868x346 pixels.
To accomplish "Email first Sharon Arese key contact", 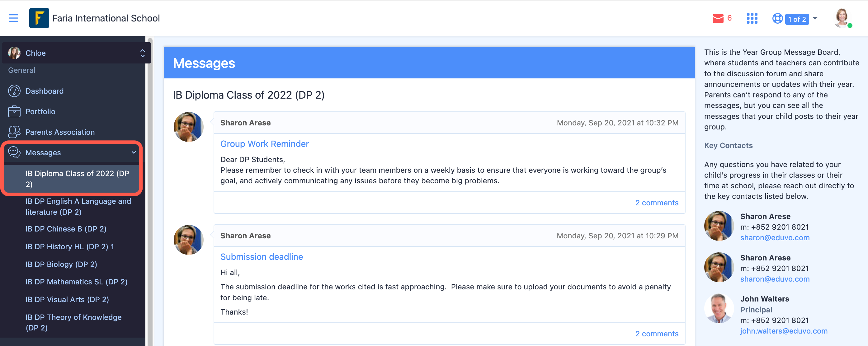I will (x=775, y=238).
